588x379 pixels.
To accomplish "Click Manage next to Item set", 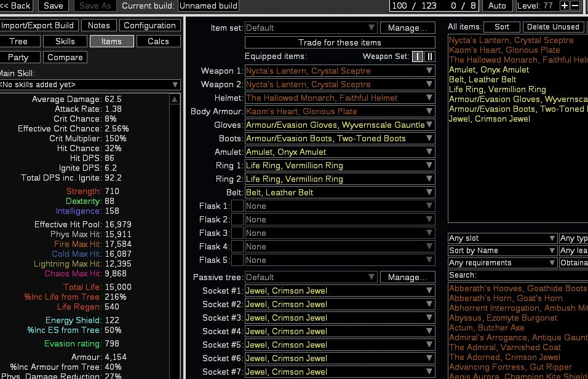I will tap(408, 28).
